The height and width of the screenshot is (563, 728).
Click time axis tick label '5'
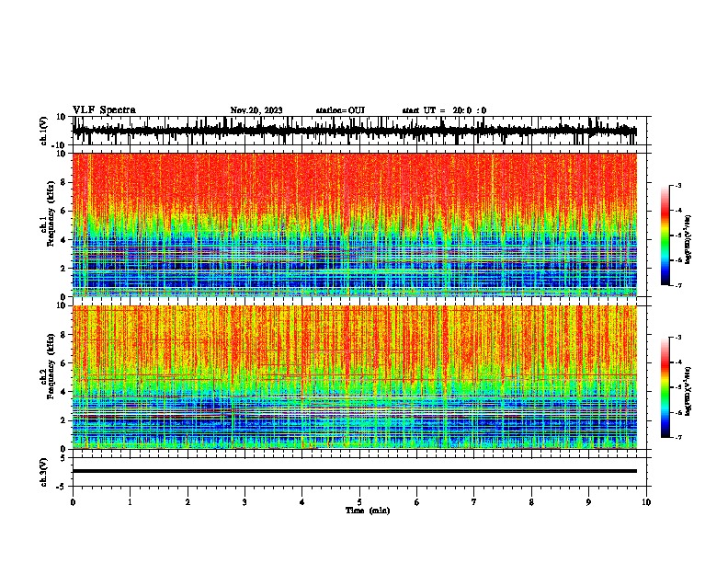(359, 502)
